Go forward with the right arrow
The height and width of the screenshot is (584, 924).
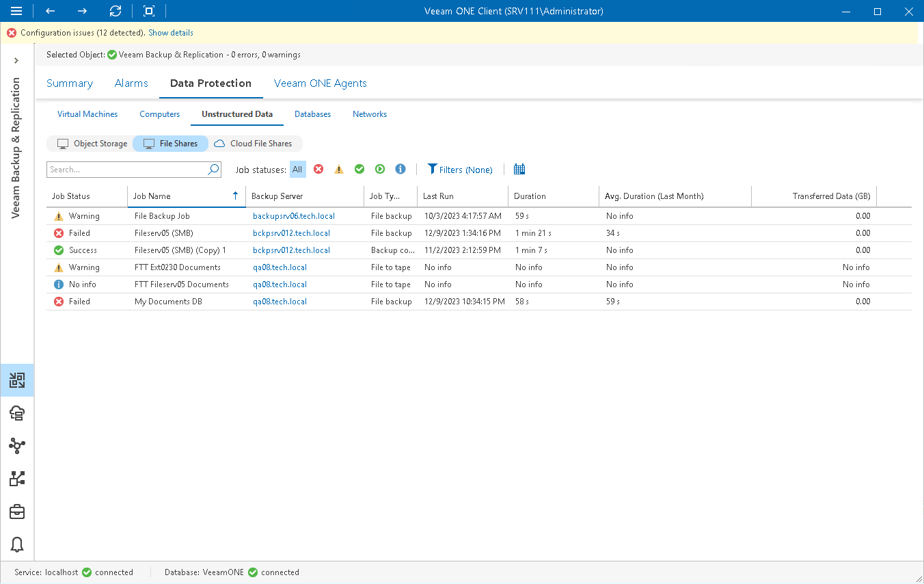[x=83, y=11]
